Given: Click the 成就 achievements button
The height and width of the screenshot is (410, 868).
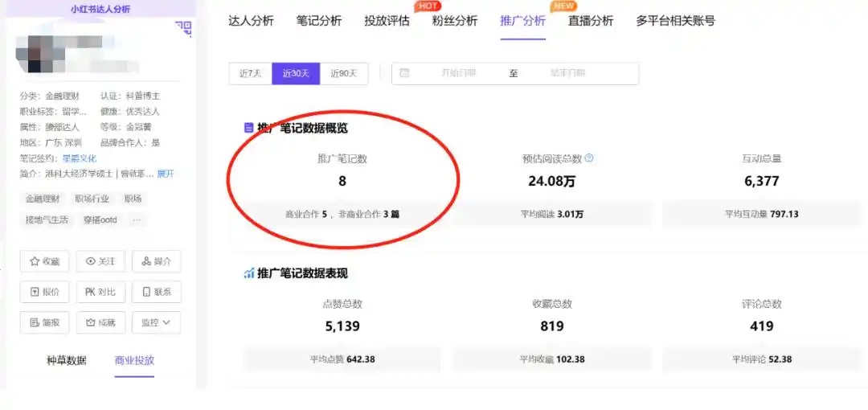Looking at the screenshot, I should click(100, 322).
